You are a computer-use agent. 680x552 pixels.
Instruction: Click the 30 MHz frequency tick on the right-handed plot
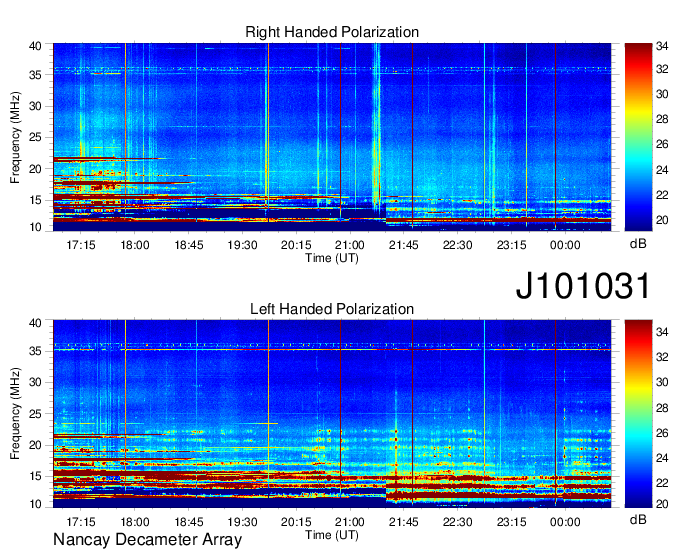coord(35,106)
